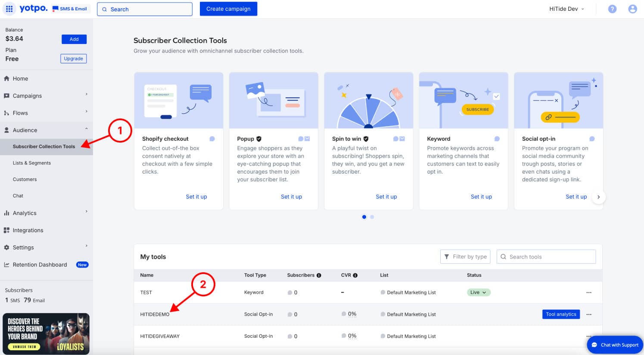The width and height of the screenshot is (644, 355).
Task: Expand the Settings menu chevron
Action: pos(87,246)
